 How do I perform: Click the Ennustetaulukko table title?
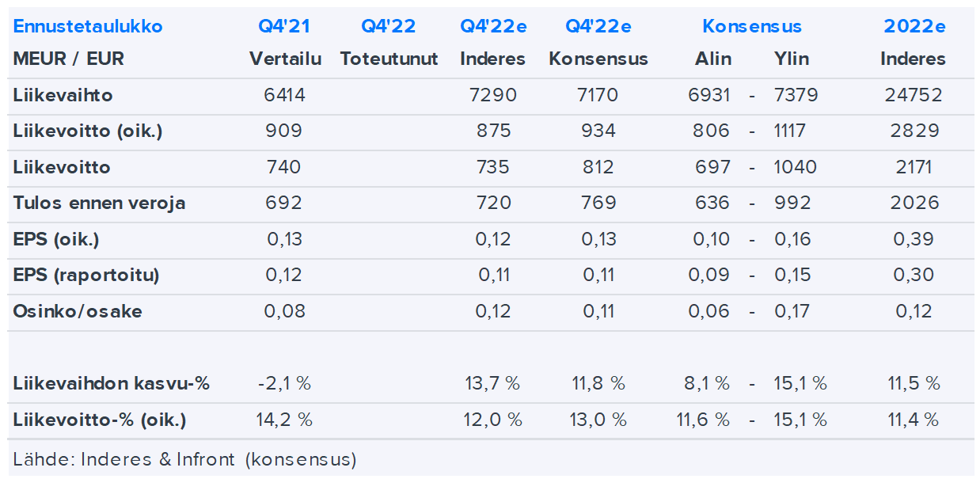point(88,26)
